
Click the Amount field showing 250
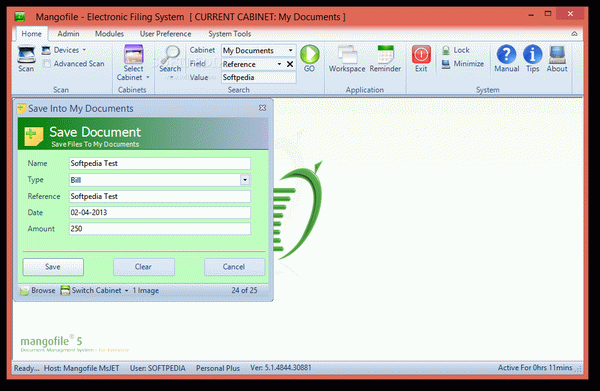tap(160, 228)
